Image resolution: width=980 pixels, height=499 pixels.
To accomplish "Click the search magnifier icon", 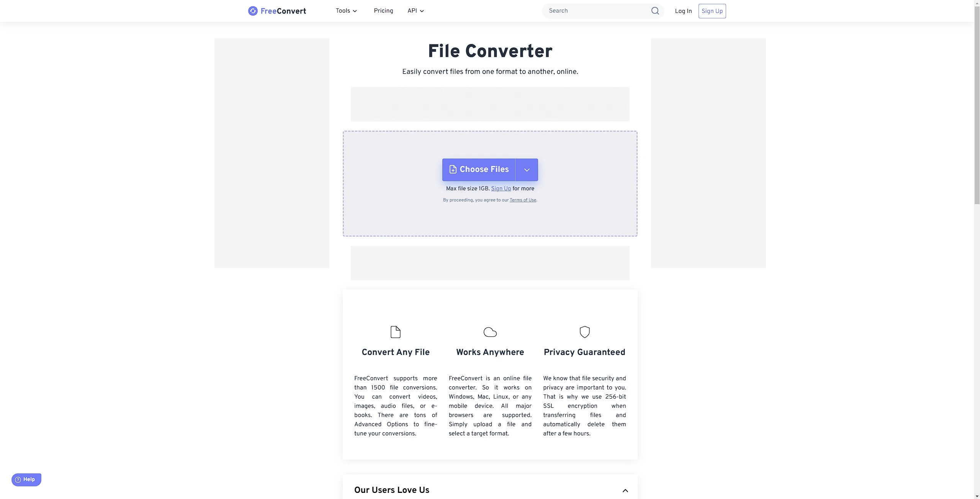I will pos(655,11).
